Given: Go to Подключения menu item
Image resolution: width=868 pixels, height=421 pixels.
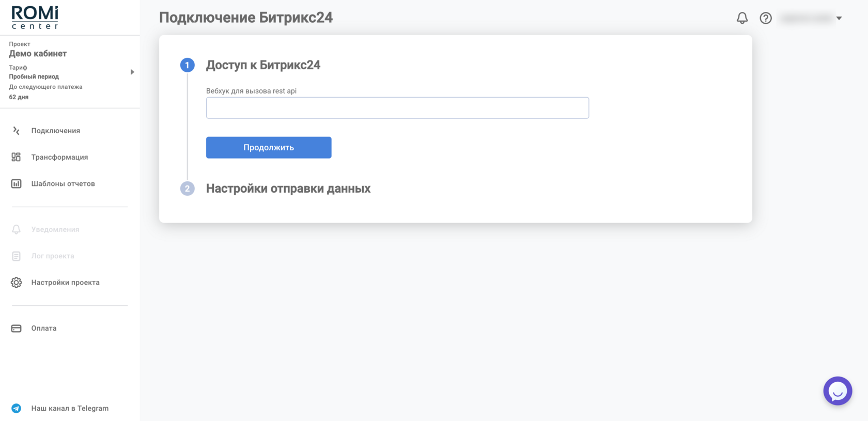Looking at the screenshot, I should 55,131.
